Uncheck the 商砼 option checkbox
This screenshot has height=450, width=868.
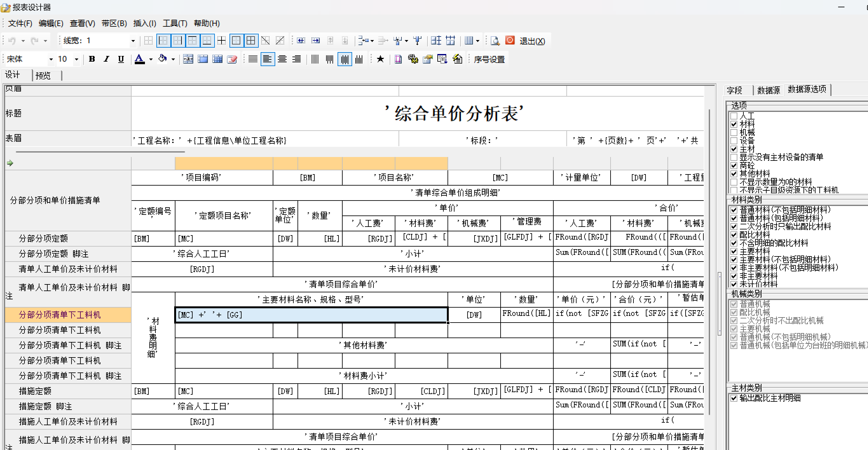click(x=734, y=165)
